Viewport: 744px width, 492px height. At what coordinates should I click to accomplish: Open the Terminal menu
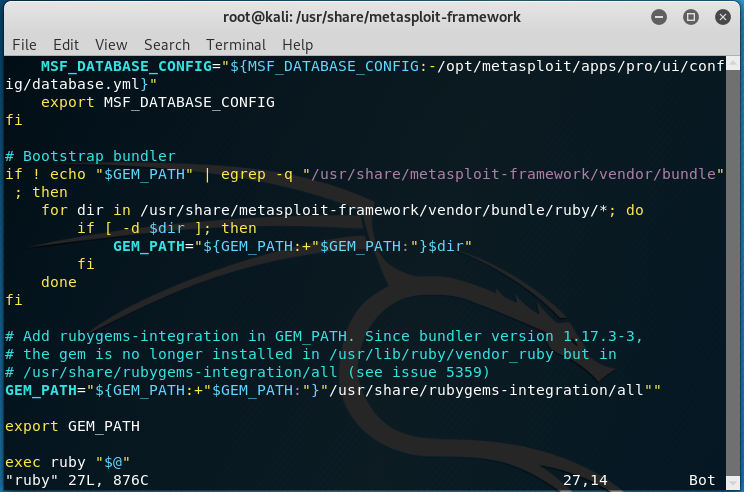pos(236,45)
